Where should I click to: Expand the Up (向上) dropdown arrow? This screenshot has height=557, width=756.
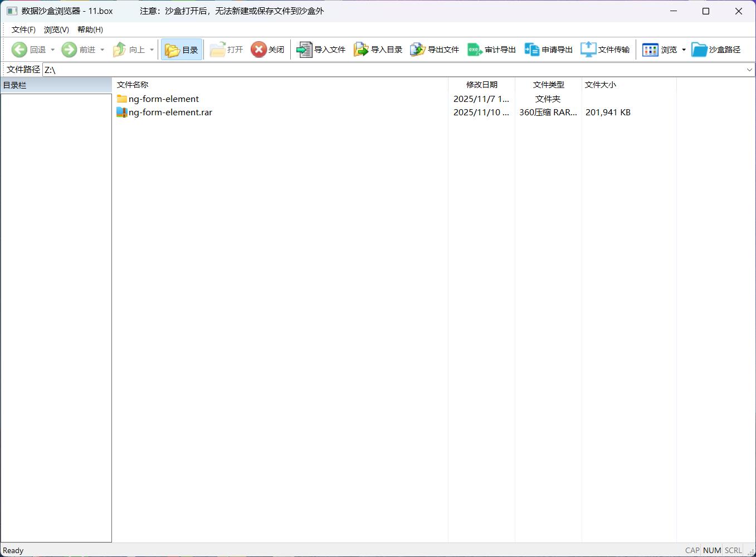coord(152,50)
